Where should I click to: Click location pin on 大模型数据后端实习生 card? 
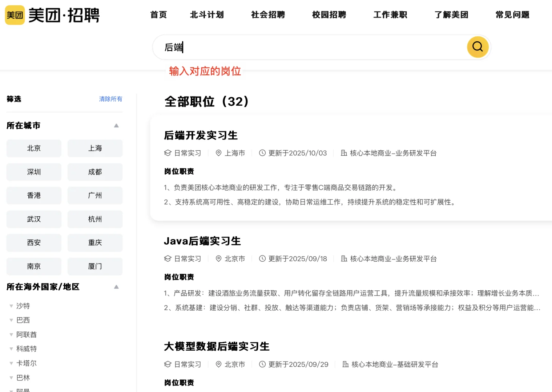pos(218,364)
